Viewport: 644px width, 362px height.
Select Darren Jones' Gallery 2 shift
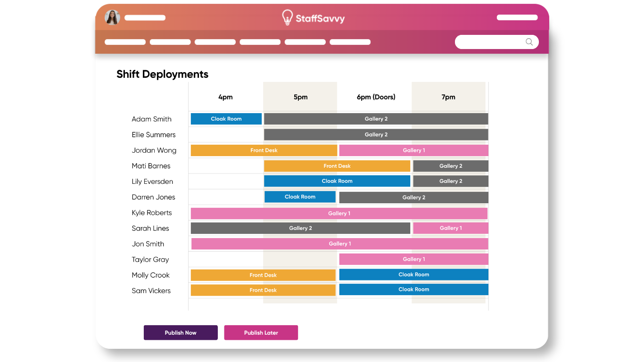point(414,197)
